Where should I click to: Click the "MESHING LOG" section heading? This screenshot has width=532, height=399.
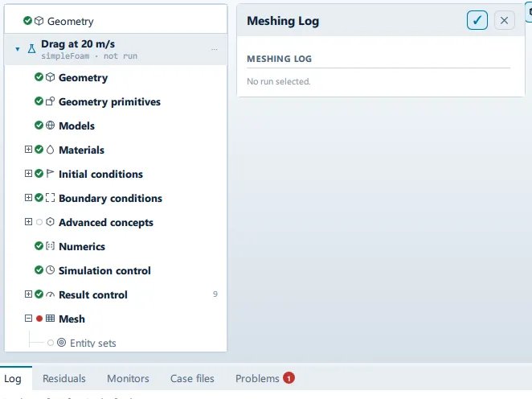[x=279, y=59]
